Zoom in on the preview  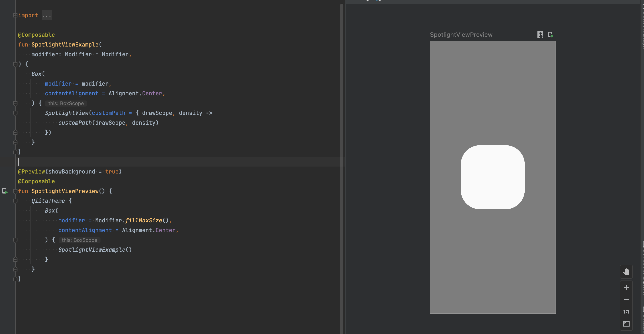pyautogui.click(x=626, y=287)
